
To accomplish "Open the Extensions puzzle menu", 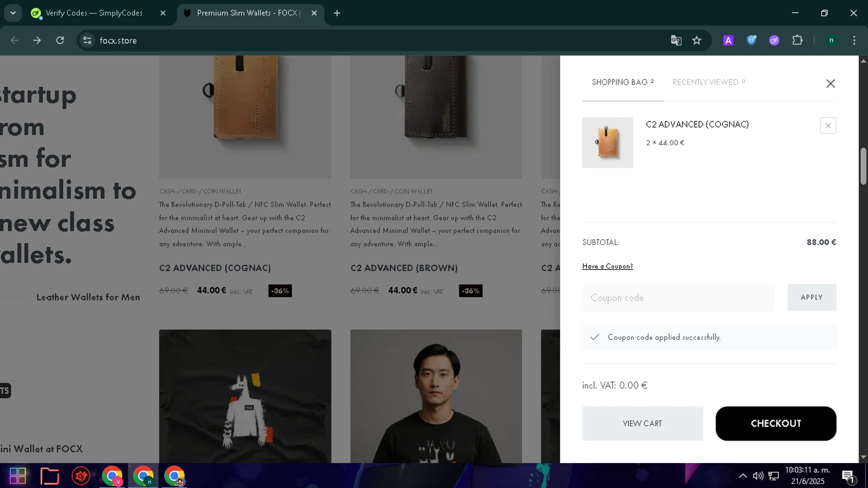I will coord(797,41).
